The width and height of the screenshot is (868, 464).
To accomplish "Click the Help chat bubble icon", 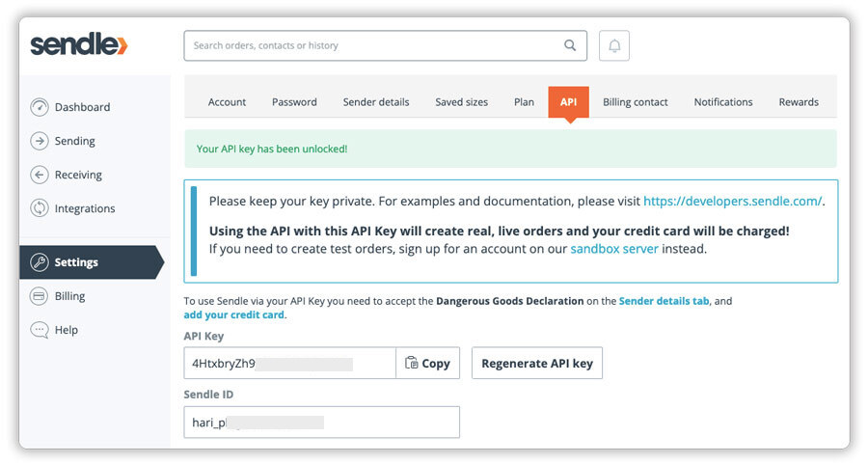I will [x=40, y=330].
